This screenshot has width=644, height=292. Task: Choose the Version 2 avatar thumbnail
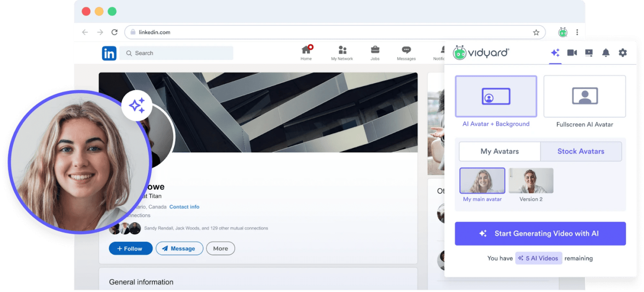(x=531, y=181)
